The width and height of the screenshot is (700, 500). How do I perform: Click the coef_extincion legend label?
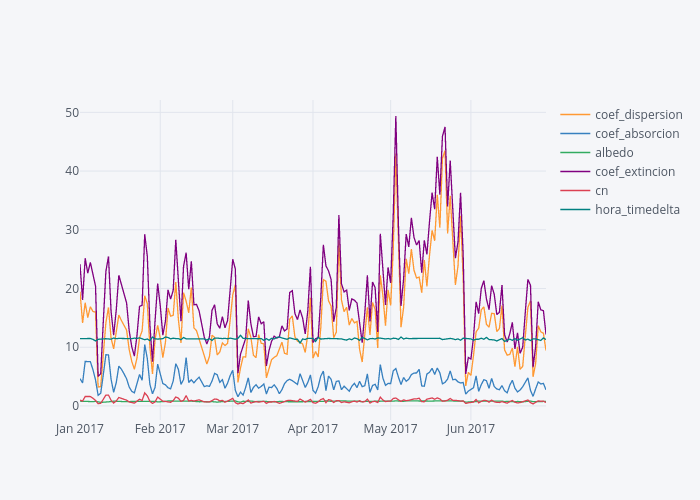[634, 171]
